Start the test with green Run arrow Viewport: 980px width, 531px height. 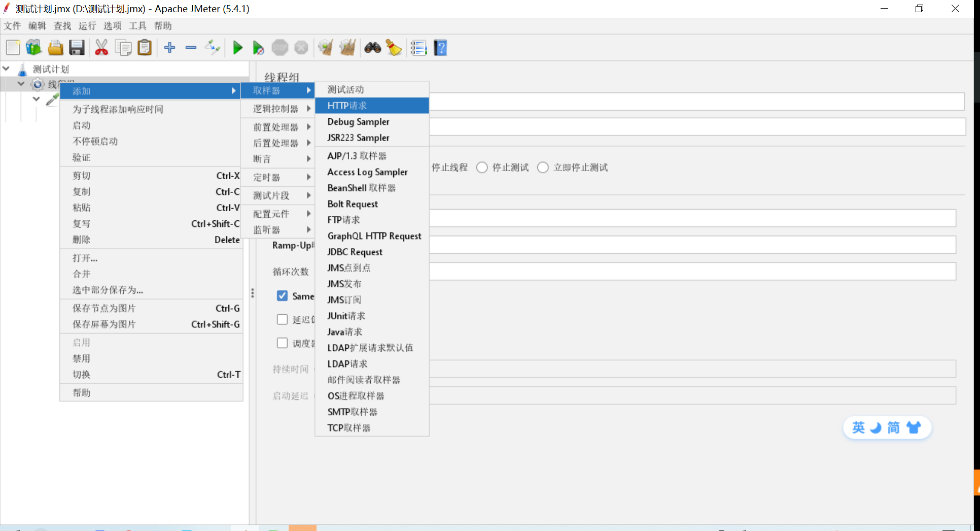(x=237, y=48)
